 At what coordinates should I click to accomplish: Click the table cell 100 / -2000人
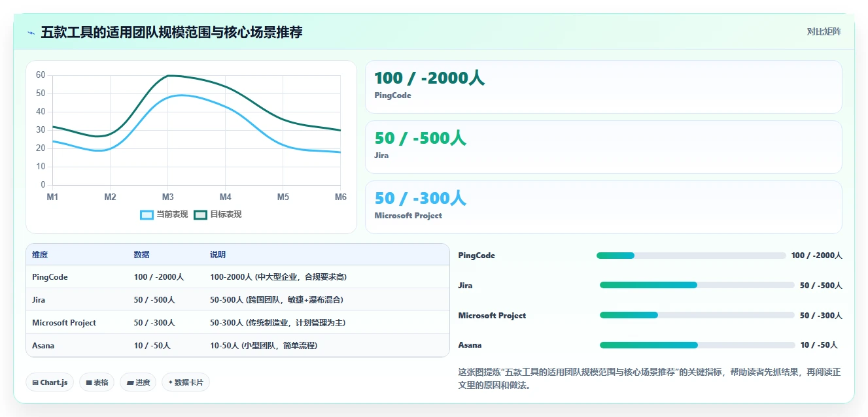click(159, 277)
